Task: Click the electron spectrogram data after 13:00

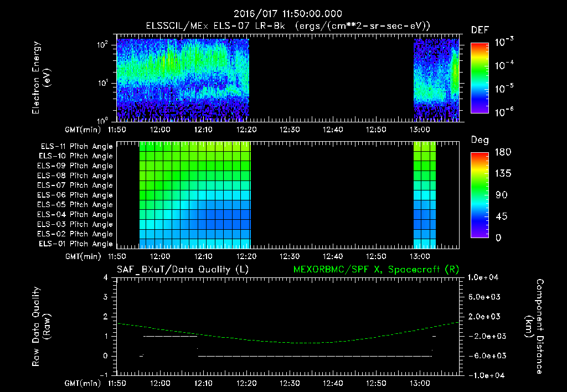Action: [x=436, y=80]
